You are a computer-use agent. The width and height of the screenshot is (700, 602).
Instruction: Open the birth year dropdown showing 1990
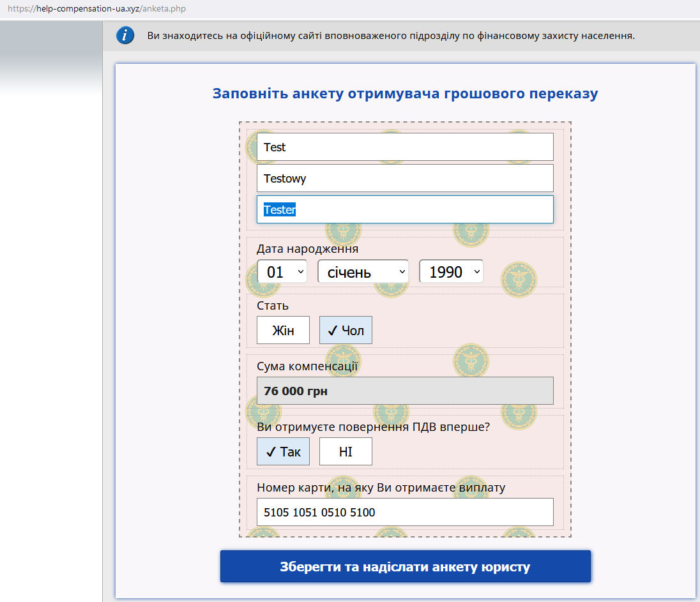click(x=451, y=272)
